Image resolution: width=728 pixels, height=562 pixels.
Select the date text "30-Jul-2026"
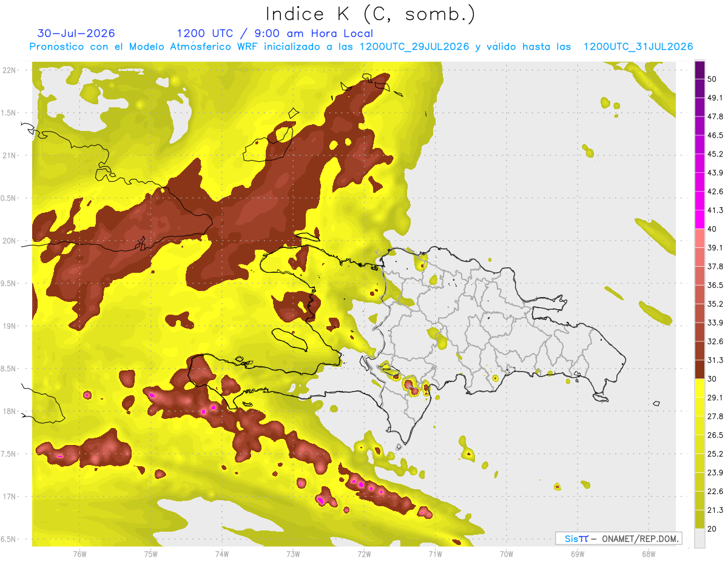pyautogui.click(x=76, y=33)
